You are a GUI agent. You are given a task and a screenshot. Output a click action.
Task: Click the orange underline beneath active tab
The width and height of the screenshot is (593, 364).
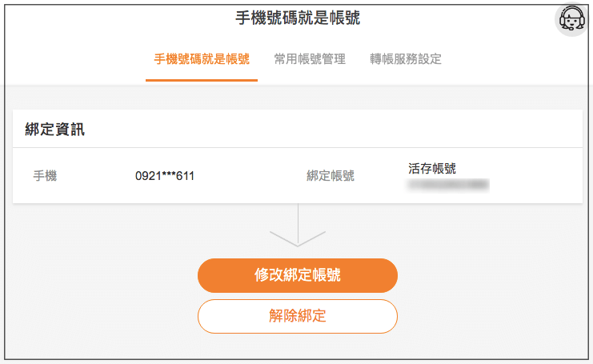(x=202, y=80)
